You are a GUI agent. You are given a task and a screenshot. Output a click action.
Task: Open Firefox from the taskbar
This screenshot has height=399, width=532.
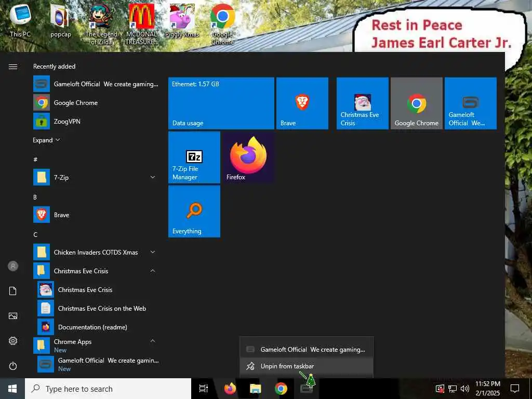pyautogui.click(x=230, y=389)
